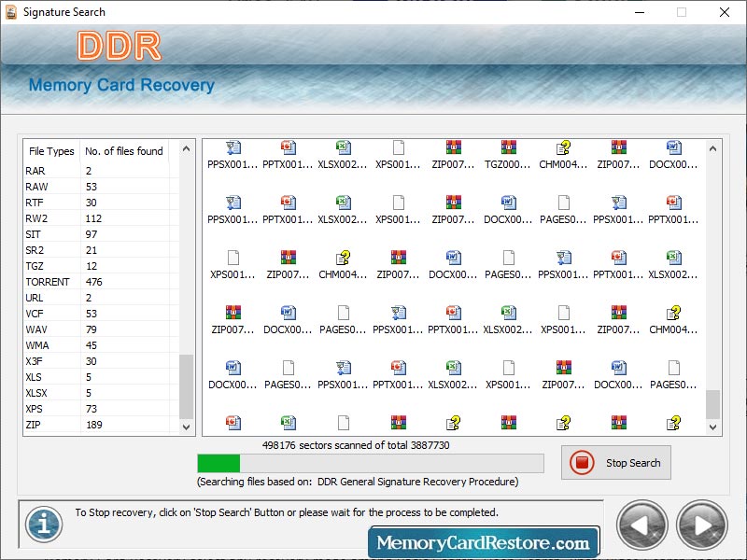This screenshot has height=560, width=747.
Task: Select XLSX002 file in the top row
Action: tap(343, 155)
